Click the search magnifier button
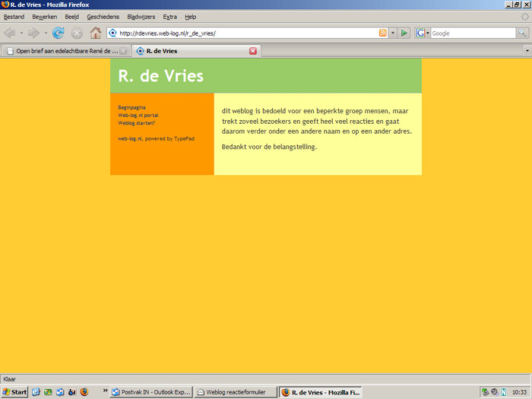Screen dimensions: 532x399 [522, 33]
